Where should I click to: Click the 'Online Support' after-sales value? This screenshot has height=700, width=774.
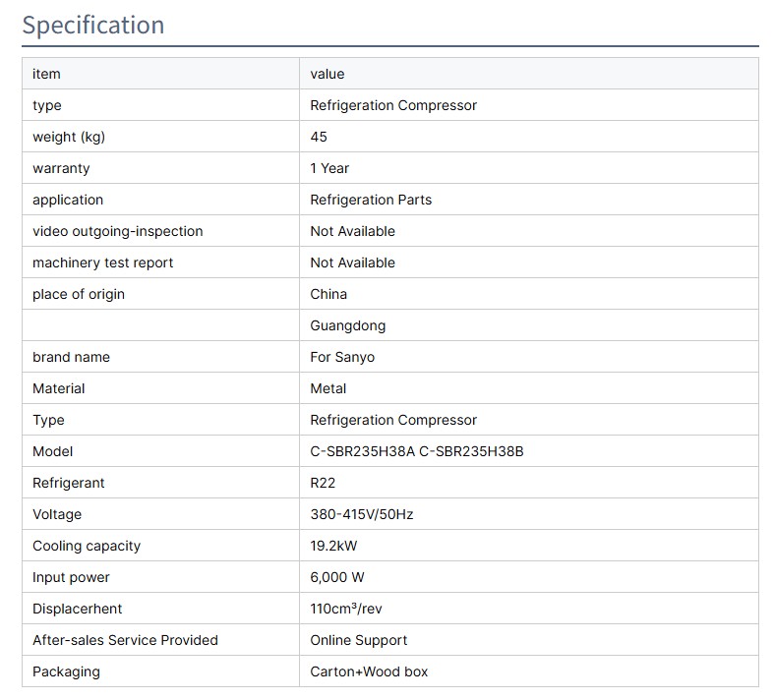coord(359,640)
